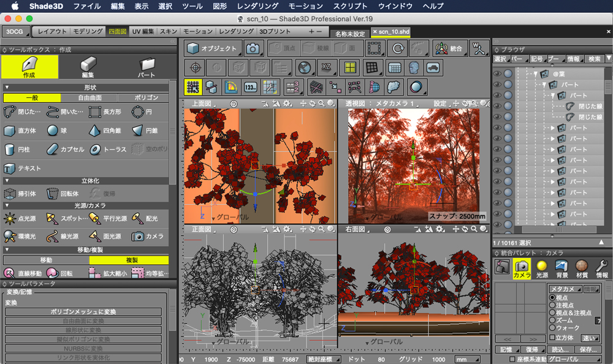Viewport: 613px width, 364px height.
Task: Open the 情報 wrench info palette
Action: pyautogui.click(x=602, y=269)
